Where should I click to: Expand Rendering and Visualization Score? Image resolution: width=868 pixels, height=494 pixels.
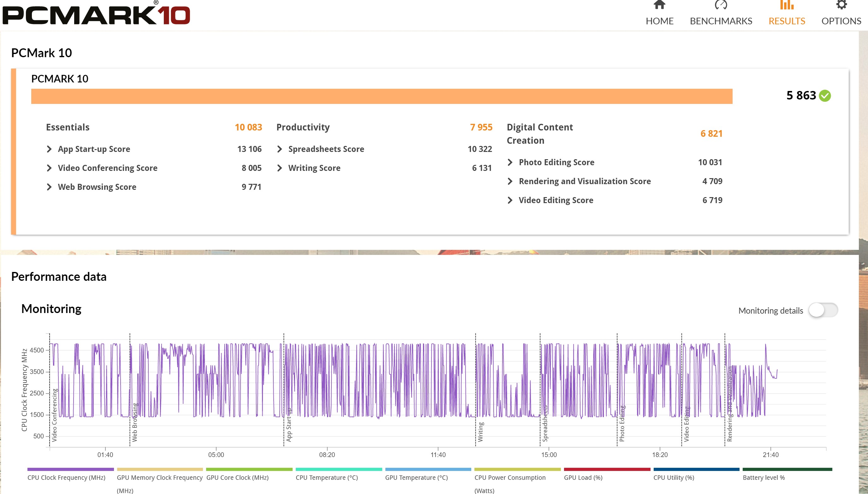coord(510,181)
